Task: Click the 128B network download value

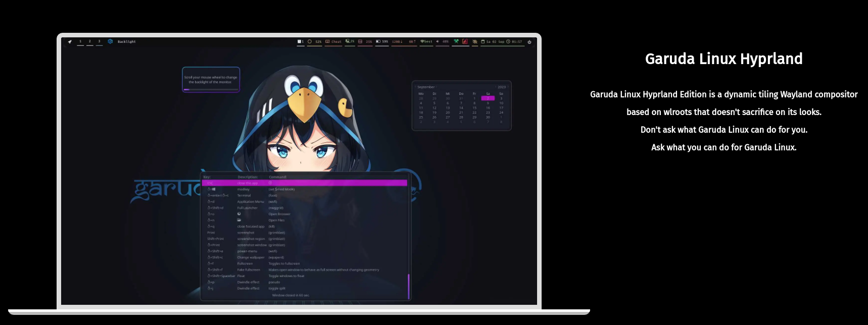Action: click(397, 42)
